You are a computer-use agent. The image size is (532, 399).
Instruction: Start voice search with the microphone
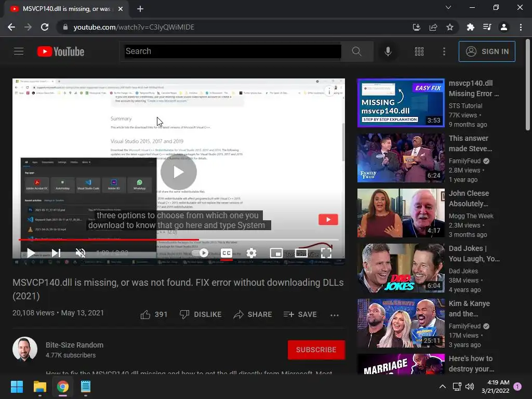[x=388, y=51]
